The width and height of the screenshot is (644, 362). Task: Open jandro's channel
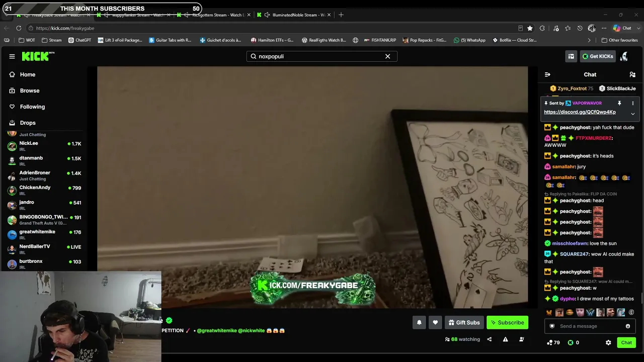coord(44,205)
